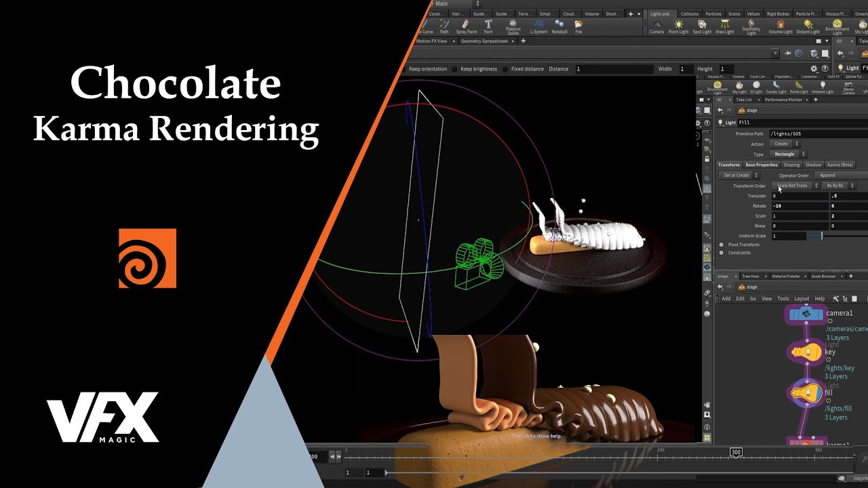The width and height of the screenshot is (868, 488).
Task: Select the Path shelf tool
Action: tap(444, 26)
